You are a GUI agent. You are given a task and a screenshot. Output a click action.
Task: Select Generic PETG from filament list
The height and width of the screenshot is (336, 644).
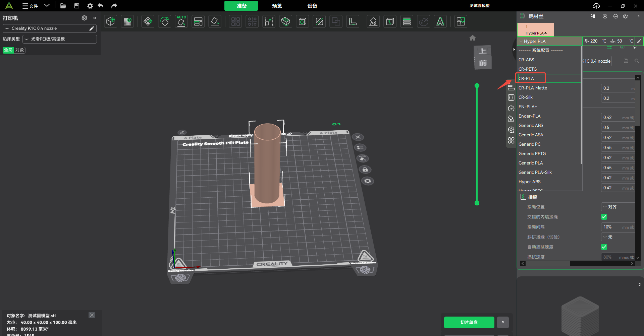click(549, 153)
